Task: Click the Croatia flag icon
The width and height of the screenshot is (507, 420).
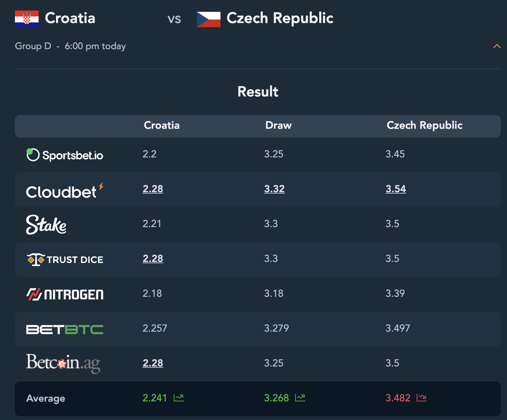Action: point(27,19)
